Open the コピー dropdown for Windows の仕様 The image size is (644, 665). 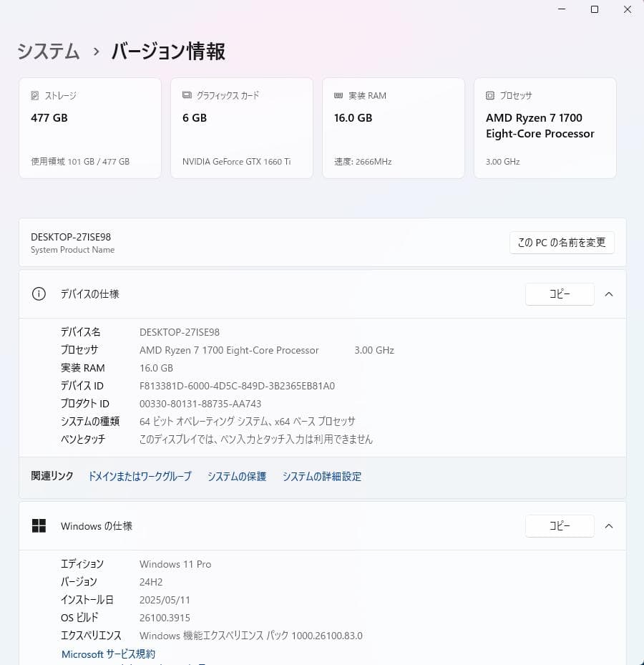point(560,525)
